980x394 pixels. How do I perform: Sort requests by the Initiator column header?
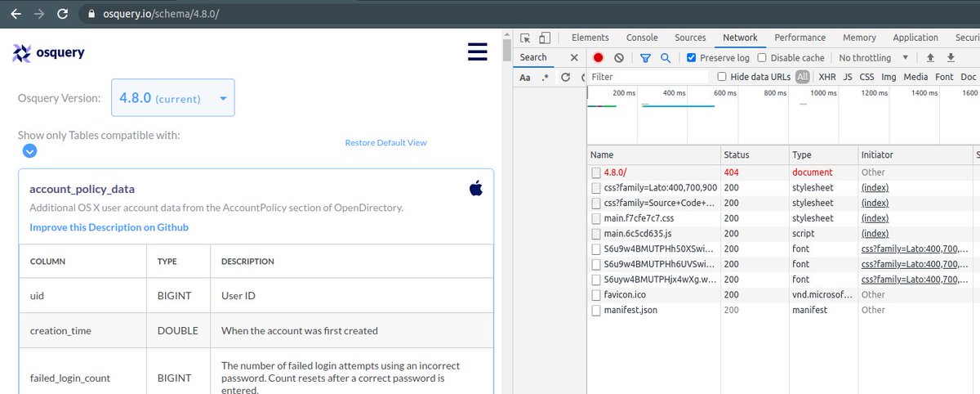click(x=915, y=154)
